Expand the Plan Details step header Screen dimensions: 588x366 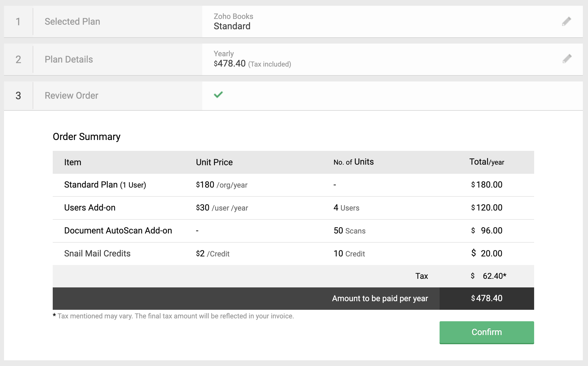click(69, 59)
